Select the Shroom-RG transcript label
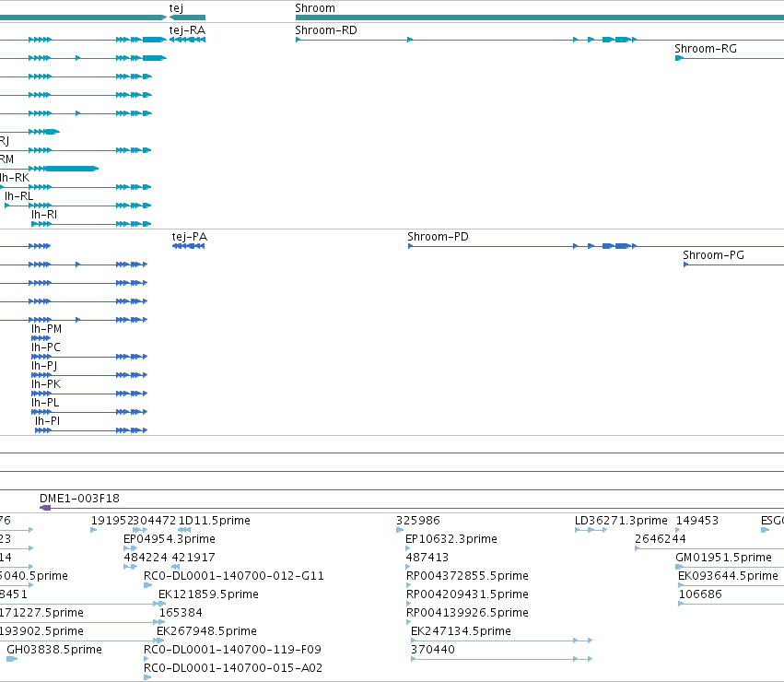The height and width of the screenshot is (682, 784). (706, 49)
